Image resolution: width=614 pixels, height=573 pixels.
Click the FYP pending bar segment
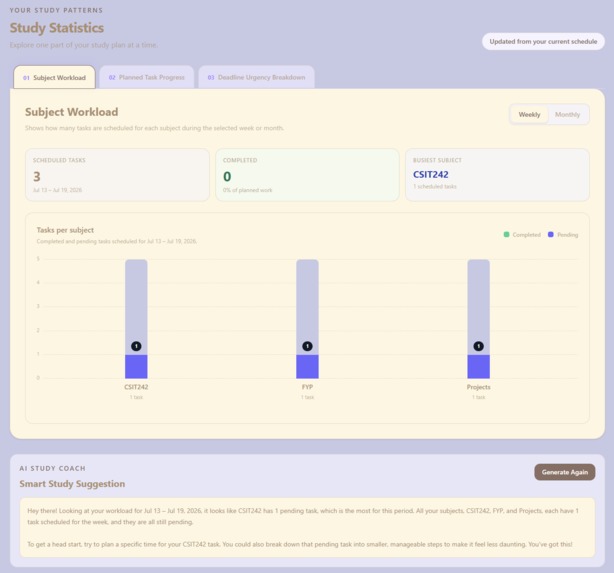pos(307,367)
